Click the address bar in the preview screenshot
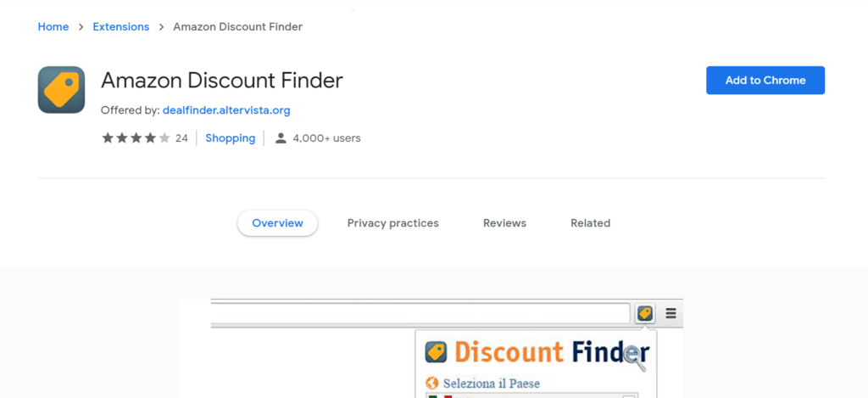 (420, 314)
